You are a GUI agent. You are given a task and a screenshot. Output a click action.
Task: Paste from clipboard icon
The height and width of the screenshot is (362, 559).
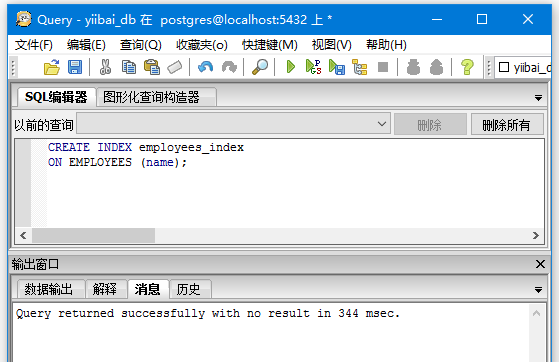coord(152,67)
